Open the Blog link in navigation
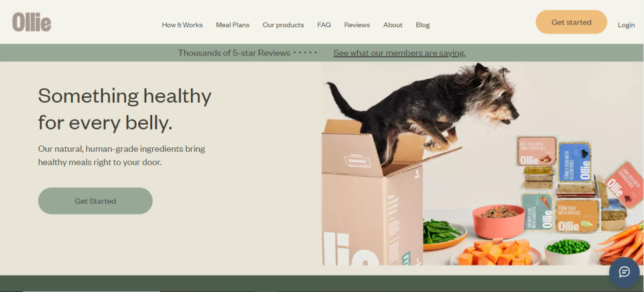Image resolution: width=644 pixels, height=292 pixels. (423, 25)
